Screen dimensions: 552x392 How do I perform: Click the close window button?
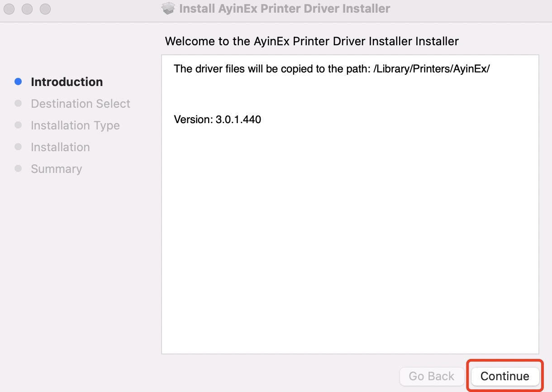9,9
